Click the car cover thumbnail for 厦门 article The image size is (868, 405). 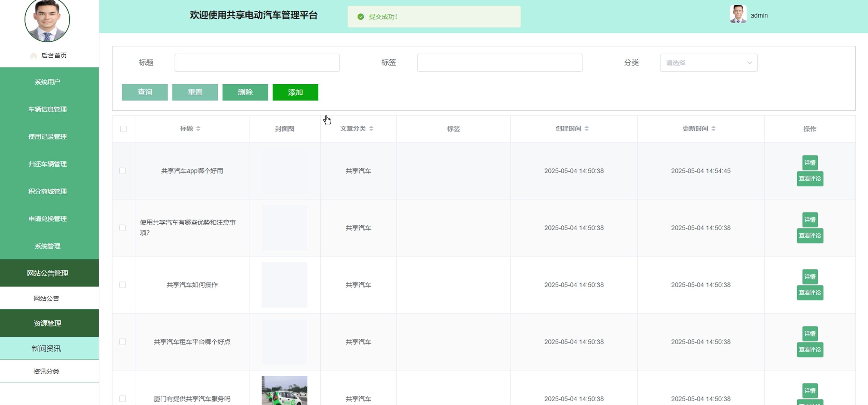click(x=284, y=391)
